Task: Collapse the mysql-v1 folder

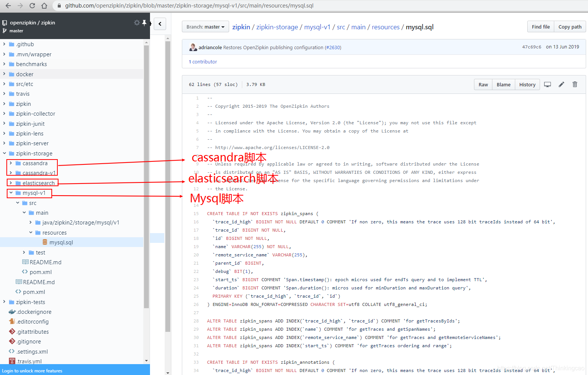Action: point(11,193)
